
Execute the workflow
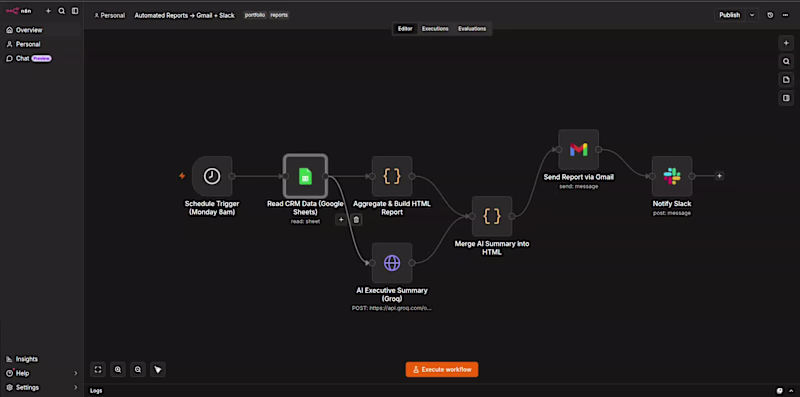(x=442, y=369)
